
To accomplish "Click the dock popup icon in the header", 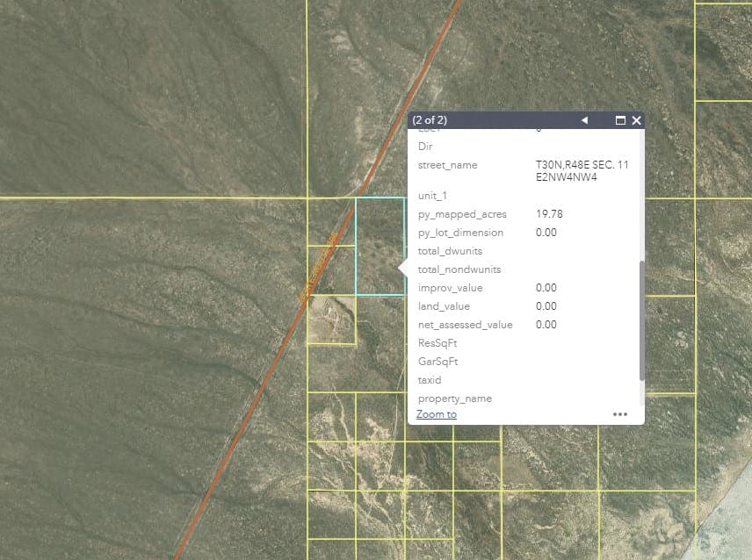I will (x=620, y=119).
